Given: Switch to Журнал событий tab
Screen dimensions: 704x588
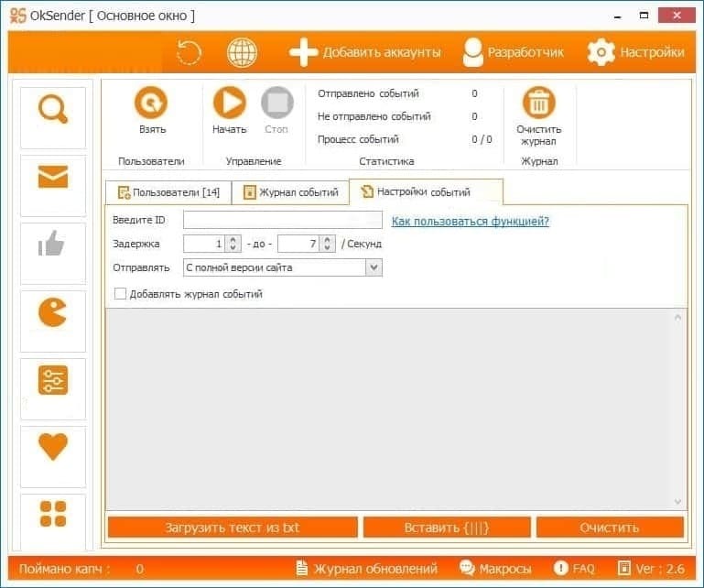Looking at the screenshot, I should click(x=290, y=192).
